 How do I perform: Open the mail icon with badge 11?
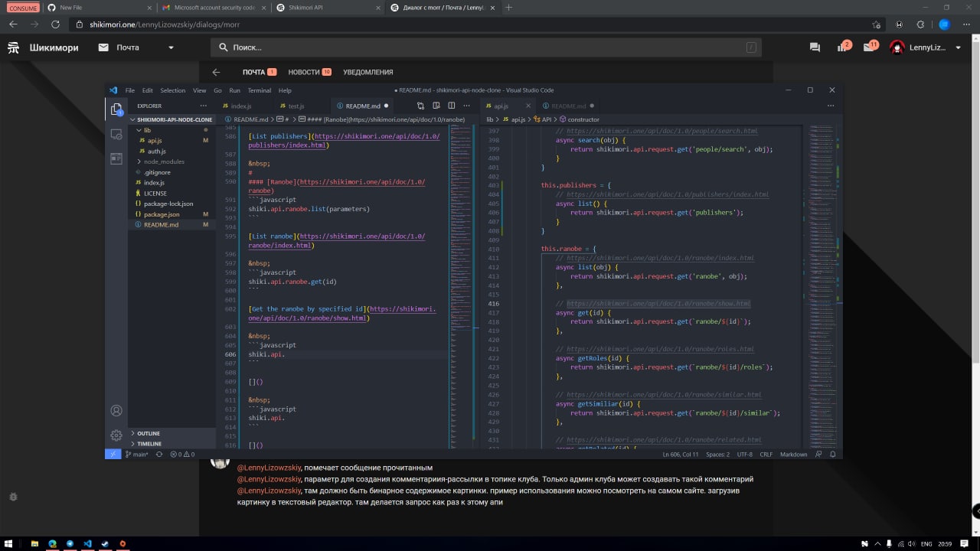pyautogui.click(x=870, y=47)
